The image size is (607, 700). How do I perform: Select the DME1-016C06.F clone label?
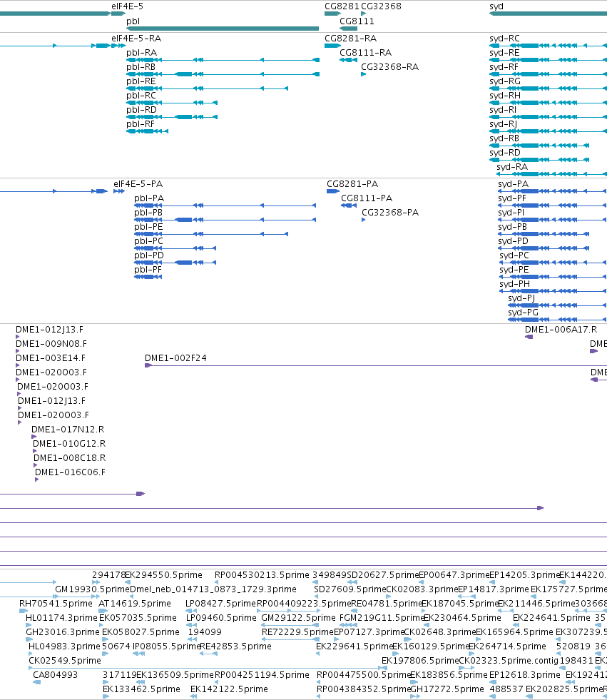click(70, 472)
